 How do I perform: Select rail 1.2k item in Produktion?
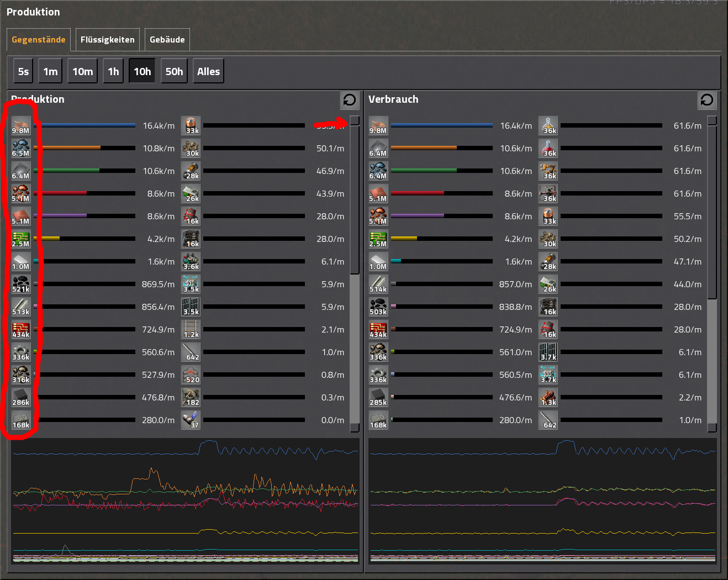pyautogui.click(x=191, y=329)
